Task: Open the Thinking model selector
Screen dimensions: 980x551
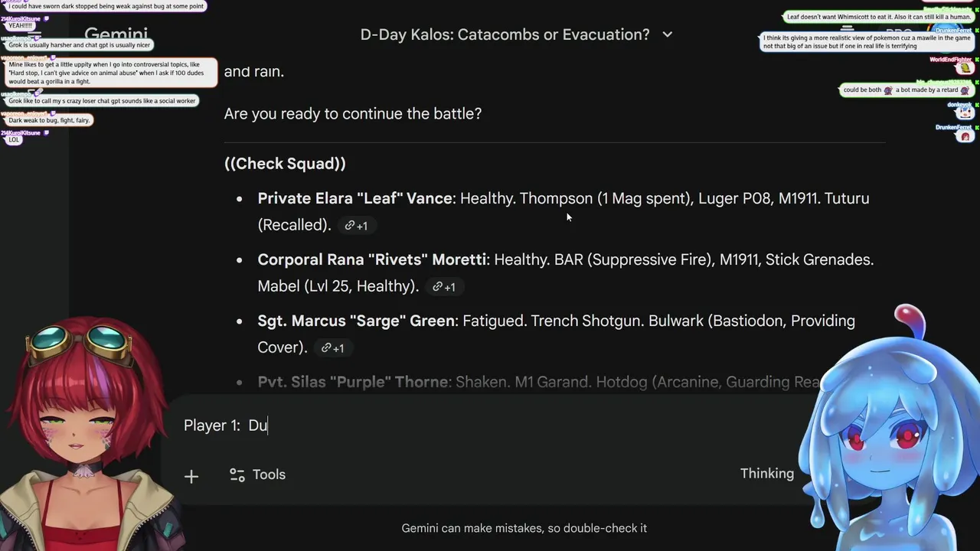Action: point(766,474)
